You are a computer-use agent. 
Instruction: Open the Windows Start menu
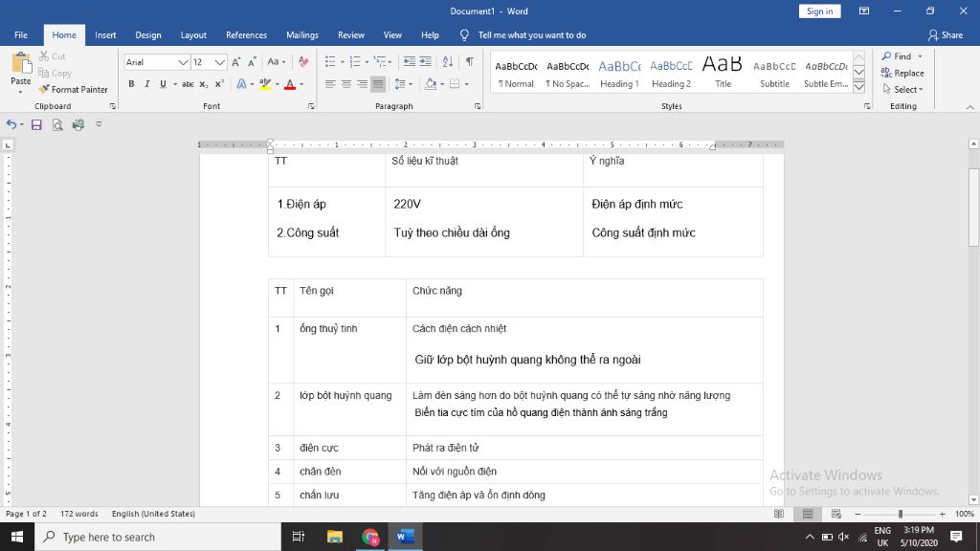17,537
